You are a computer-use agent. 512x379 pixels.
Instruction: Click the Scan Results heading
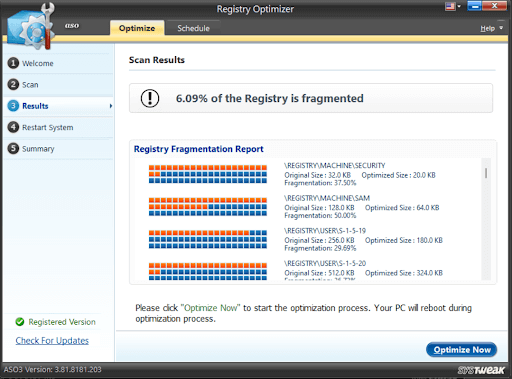157,60
